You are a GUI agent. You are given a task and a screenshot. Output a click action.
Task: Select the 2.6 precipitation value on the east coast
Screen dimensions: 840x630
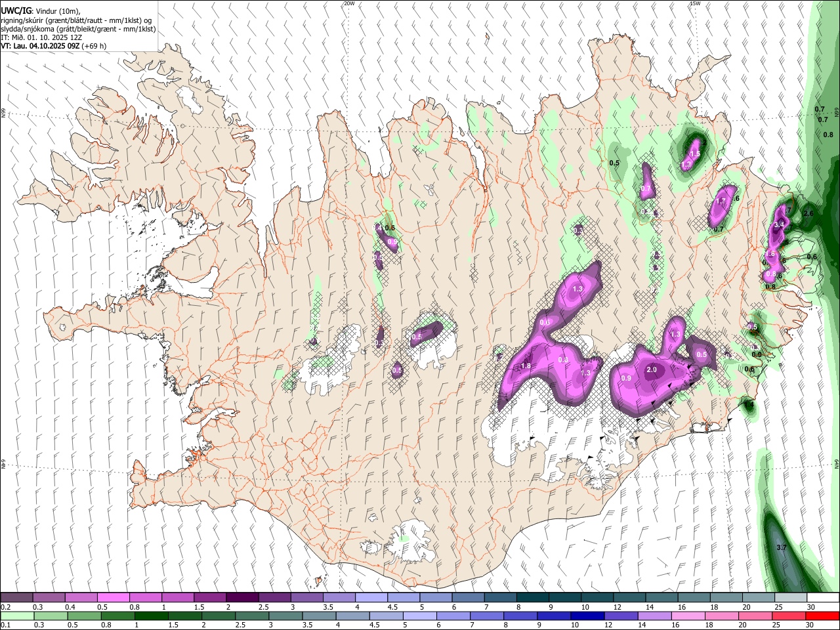click(x=808, y=214)
